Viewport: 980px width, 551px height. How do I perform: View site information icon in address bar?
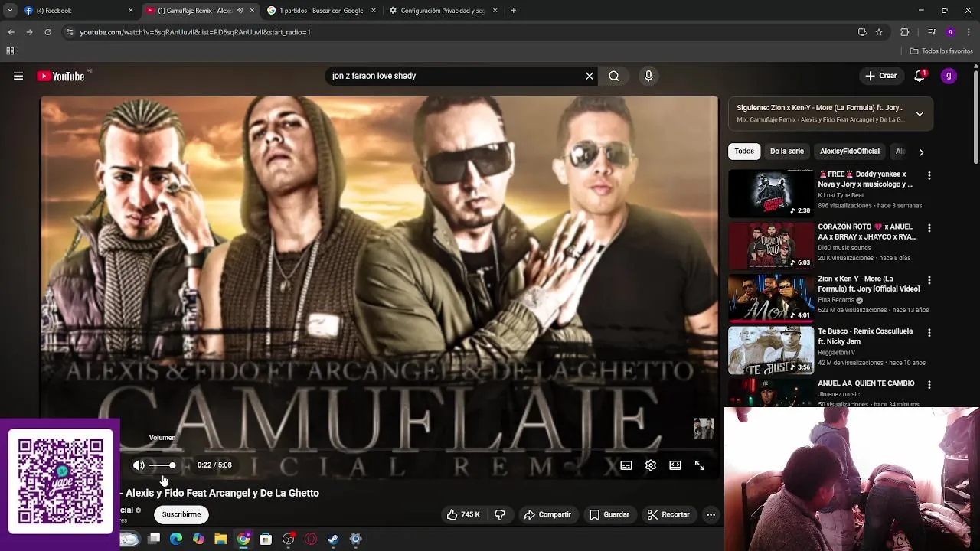70,32
